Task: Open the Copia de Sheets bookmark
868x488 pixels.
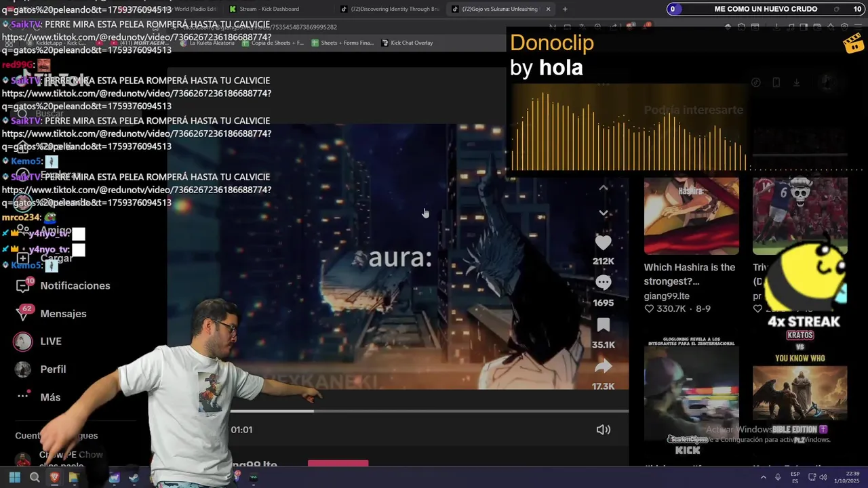Action: click(x=273, y=43)
